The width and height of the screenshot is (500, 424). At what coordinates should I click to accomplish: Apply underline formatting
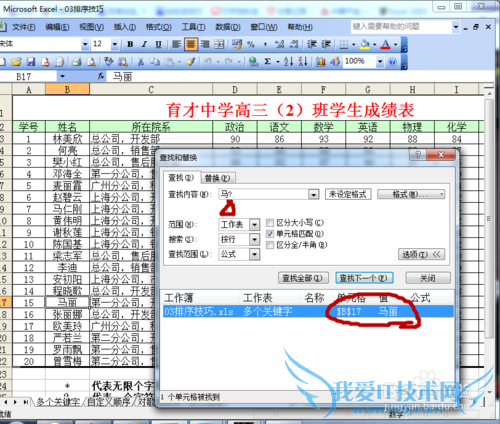tap(158, 44)
